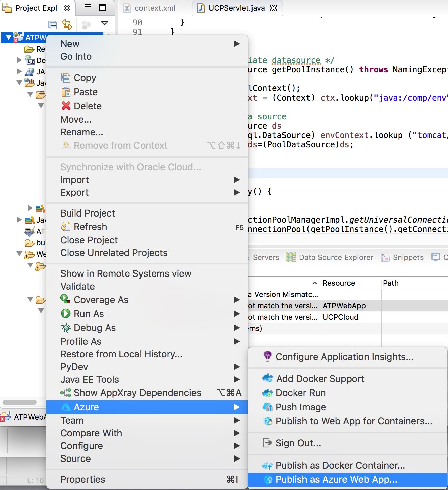The width and height of the screenshot is (448, 490).
Task: Expand the New submenu arrow
Action: (237, 44)
